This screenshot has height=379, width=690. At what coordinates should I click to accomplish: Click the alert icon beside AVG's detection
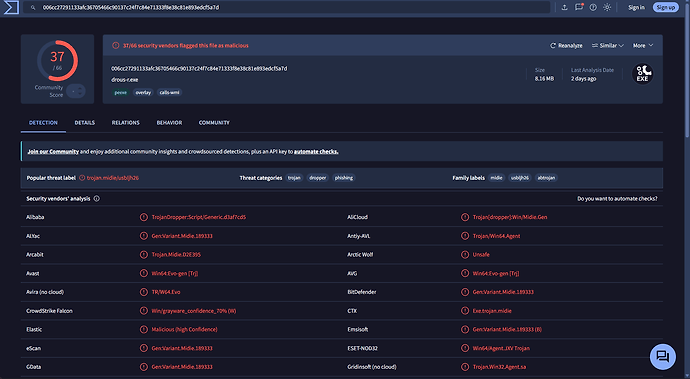465,273
